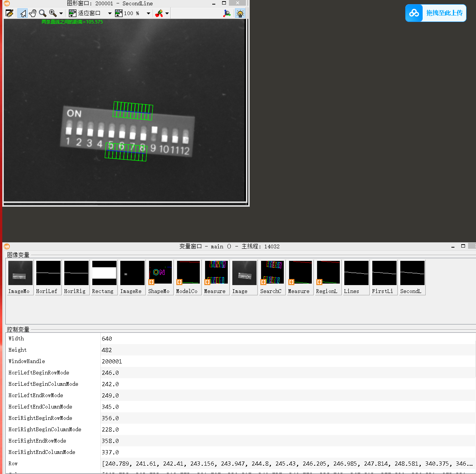Click the graphics window HA logo icon
The height and width of the screenshot is (474, 476).
pyautogui.click(x=7, y=3)
